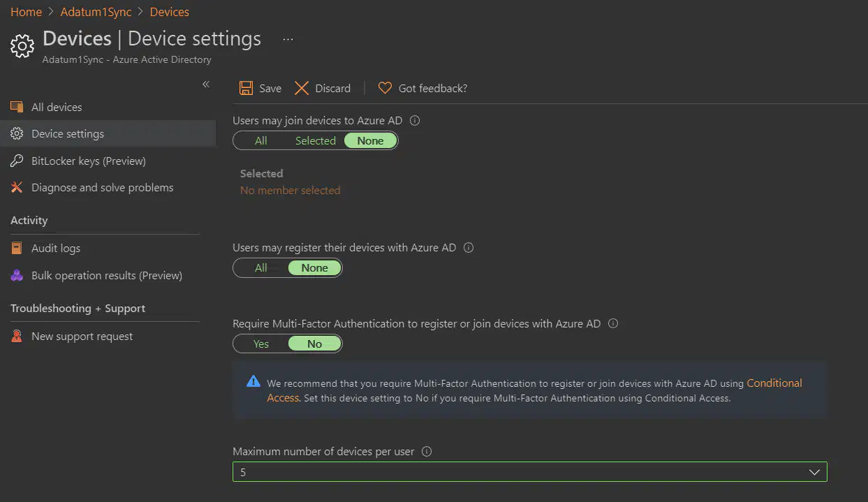Click the All devices icon in sidebar

point(17,107)
